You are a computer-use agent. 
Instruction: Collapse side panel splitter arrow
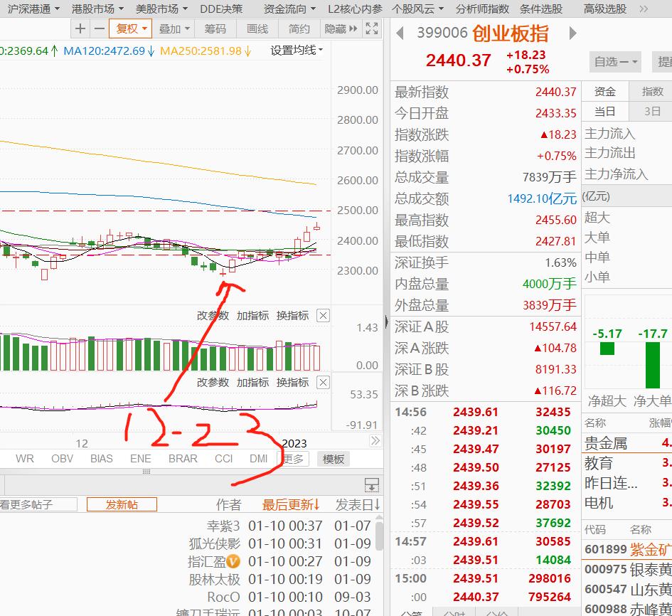387,322
